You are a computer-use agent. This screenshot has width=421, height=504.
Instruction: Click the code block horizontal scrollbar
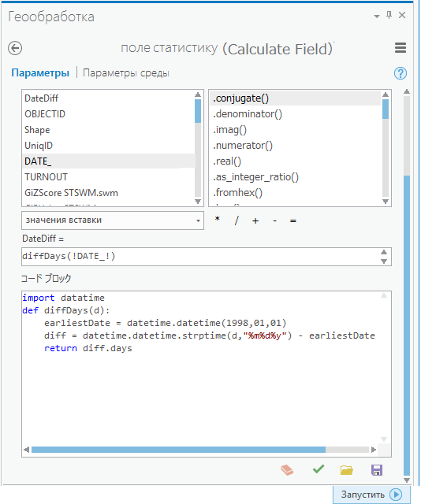199,450
